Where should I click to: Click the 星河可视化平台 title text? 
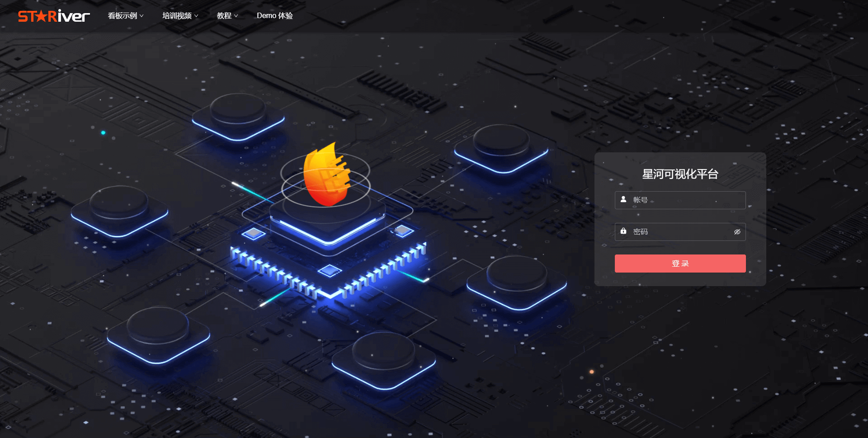tap(680, 174)
